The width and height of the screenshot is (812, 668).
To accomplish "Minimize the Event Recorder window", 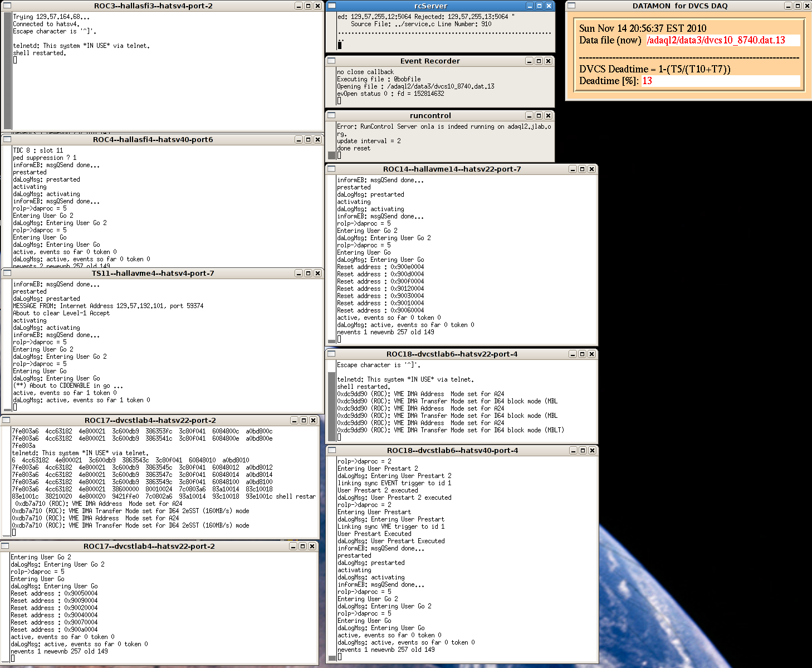I will [x=529, y=61].
